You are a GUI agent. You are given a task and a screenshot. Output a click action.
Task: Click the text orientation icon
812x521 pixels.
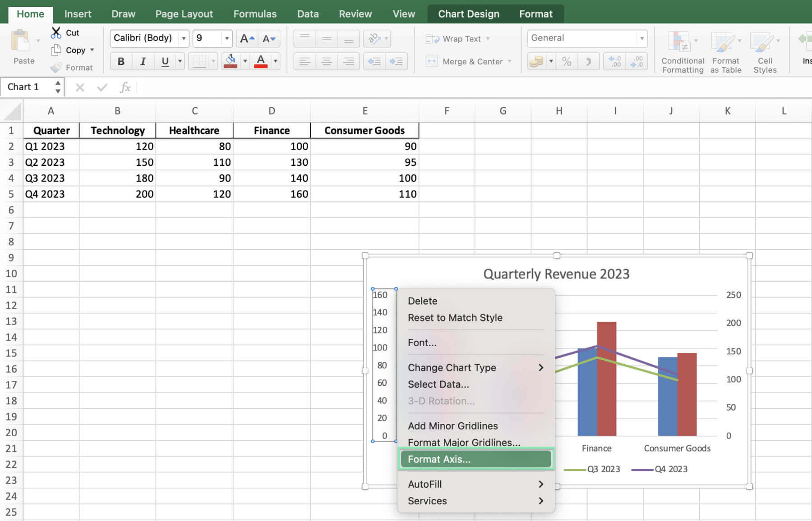pos(374,39)
